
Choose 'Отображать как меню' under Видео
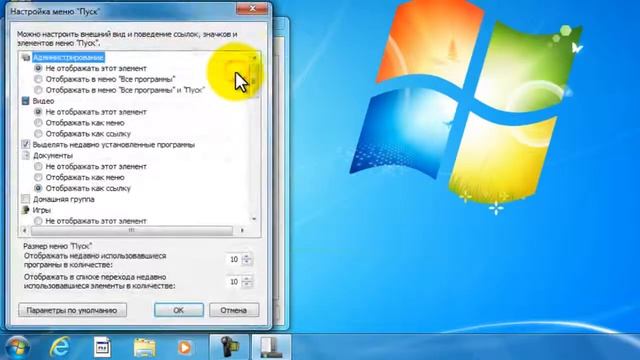[x=38, y=123]
